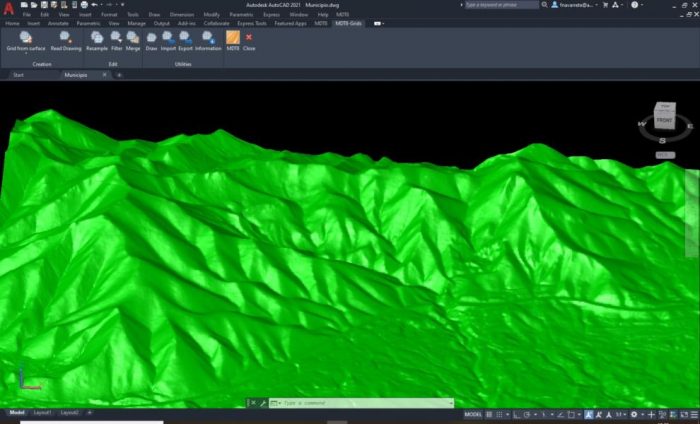
Task: Open annotation scale dropdown in status bar
Action: (620, 415)
